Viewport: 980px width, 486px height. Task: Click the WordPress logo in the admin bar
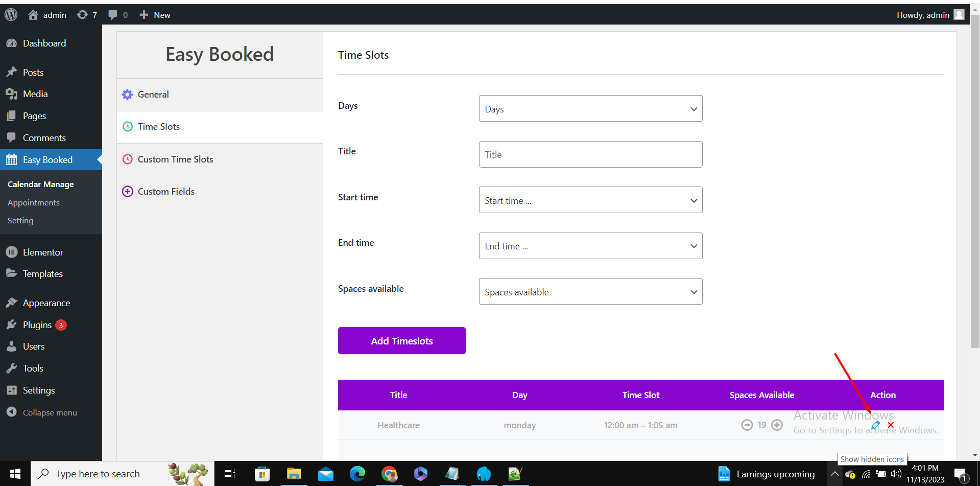11,15
